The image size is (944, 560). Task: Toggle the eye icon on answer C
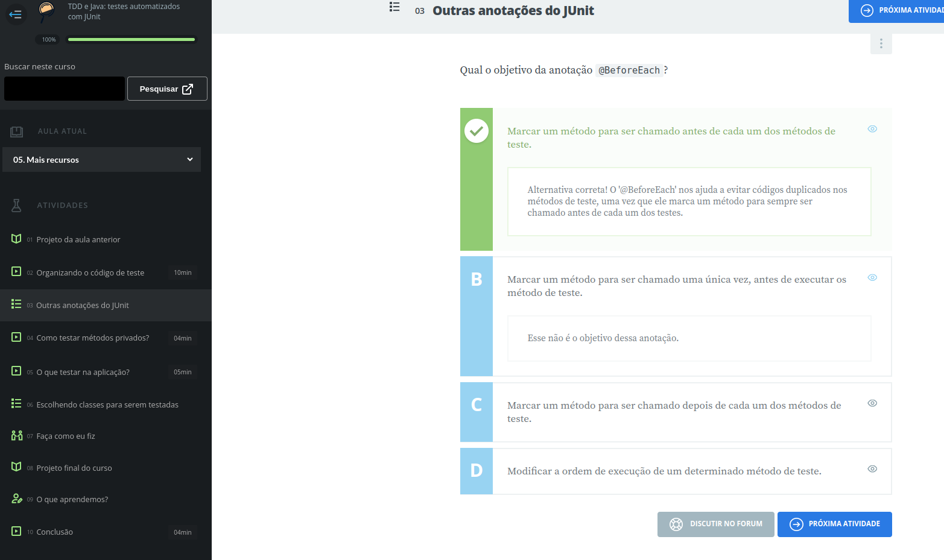[x=872, y=403]
